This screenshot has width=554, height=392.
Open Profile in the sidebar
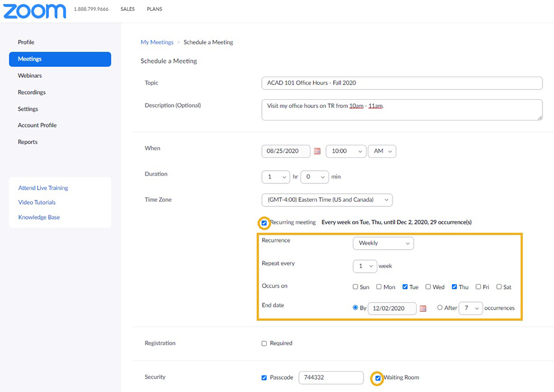pos(26,42)
